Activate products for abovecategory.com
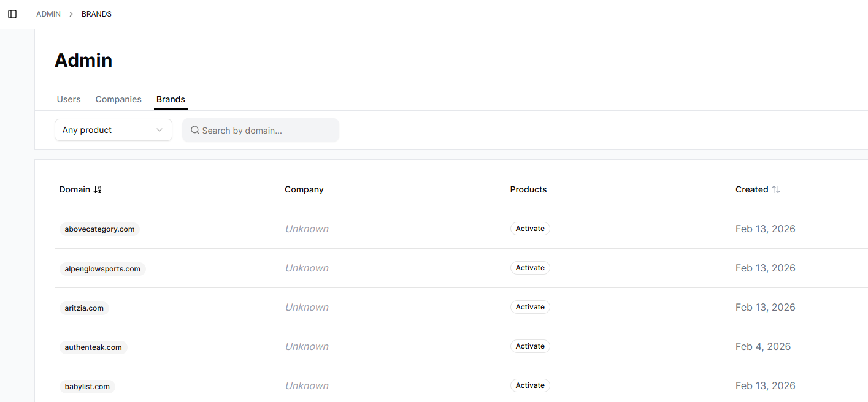The width and height of the screenshot is (868, 402). click(529, 228)
